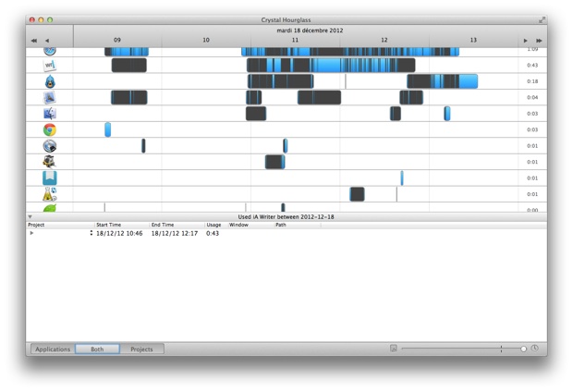The image size is (573, 392).
Task: Select the blue bird Twitter client icon
Action: pyautogui.click(x=50, y=81)
